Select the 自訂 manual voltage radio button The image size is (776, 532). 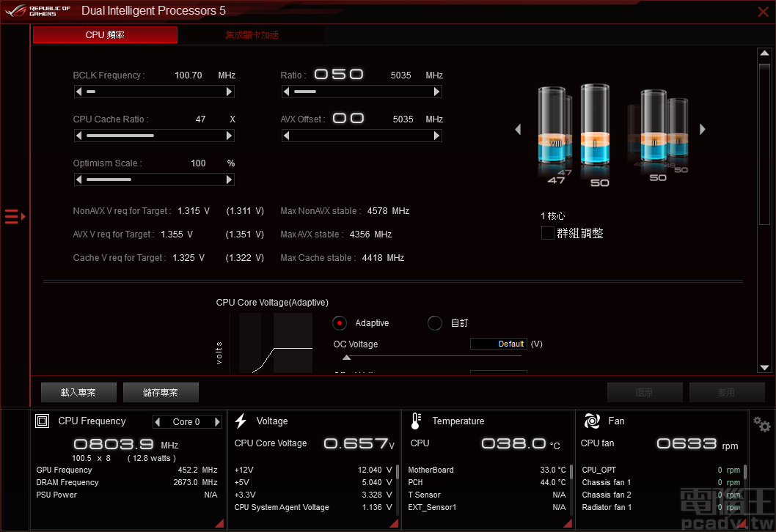tap(435, 323)
